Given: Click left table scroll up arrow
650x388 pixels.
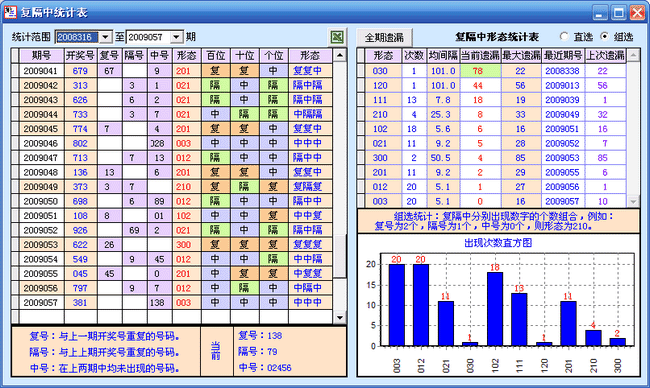Looking at the screenshot, I should 340,55.
